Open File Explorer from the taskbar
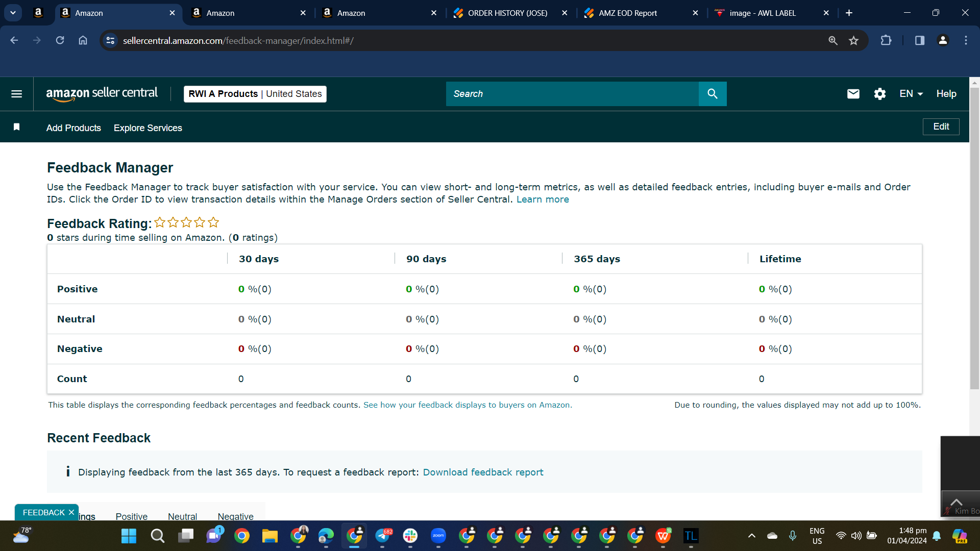 click(x=270, y=536)
